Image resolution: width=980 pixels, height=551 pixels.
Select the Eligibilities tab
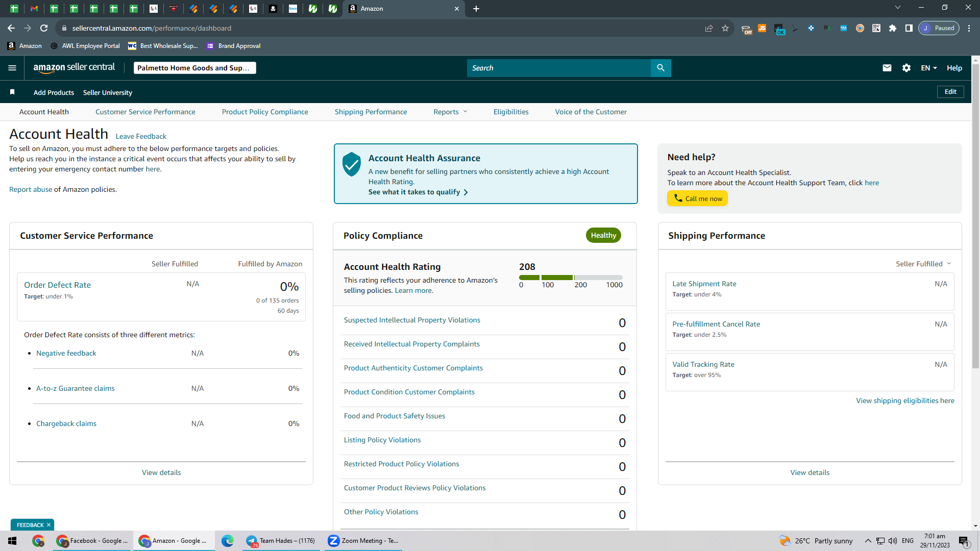tap(511, 112)
